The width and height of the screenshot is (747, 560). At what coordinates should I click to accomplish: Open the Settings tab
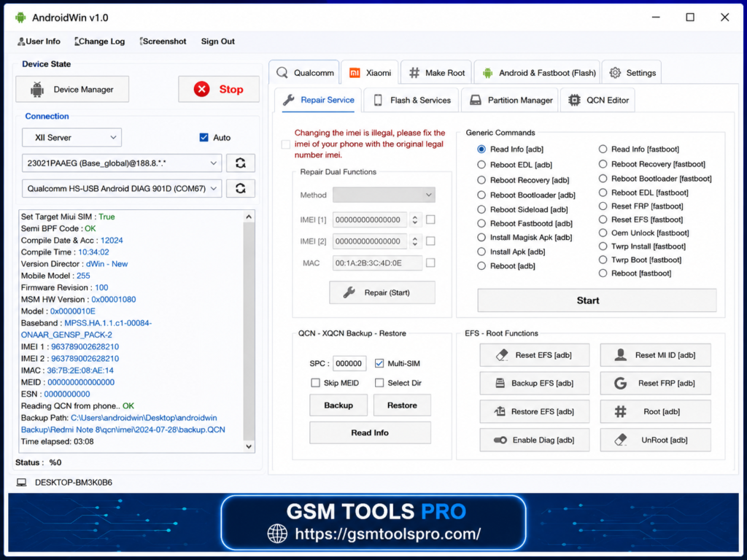pos(632,73)
